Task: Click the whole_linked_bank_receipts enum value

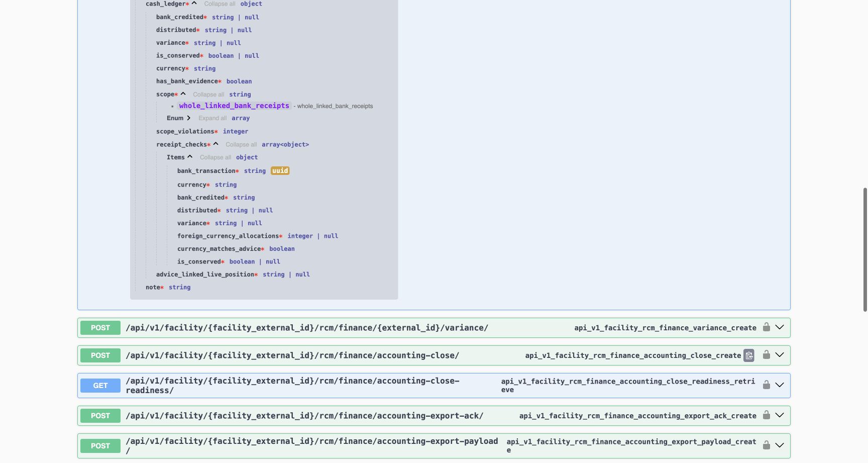Action: [234, 106]
